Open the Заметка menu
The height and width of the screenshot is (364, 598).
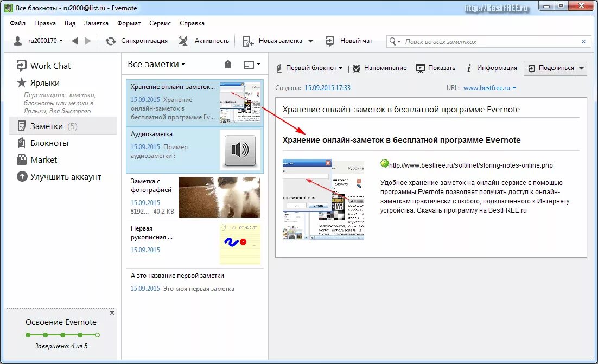click(x=96, y=23)
